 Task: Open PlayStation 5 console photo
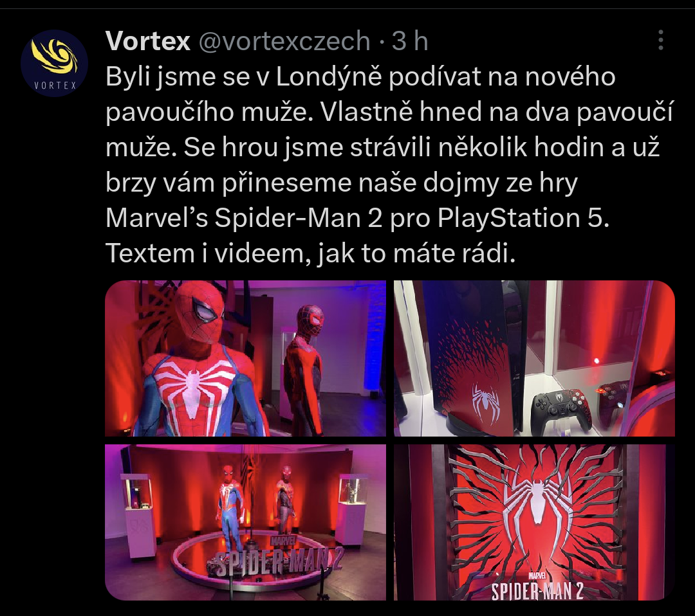(x=534, y=358)
